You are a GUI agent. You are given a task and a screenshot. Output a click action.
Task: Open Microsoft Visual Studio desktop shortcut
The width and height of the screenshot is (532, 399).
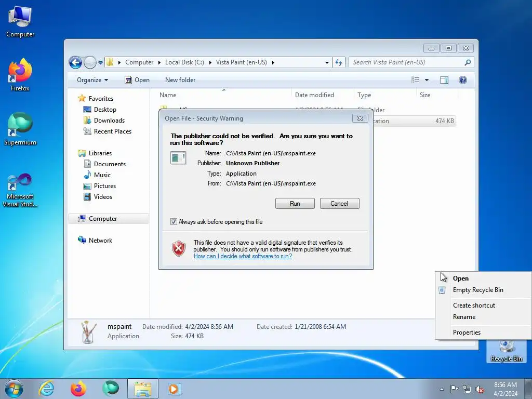pos(20,190)
